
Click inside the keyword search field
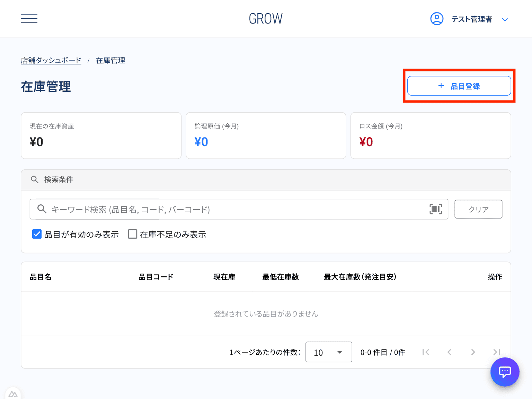(x=208, y=209)
